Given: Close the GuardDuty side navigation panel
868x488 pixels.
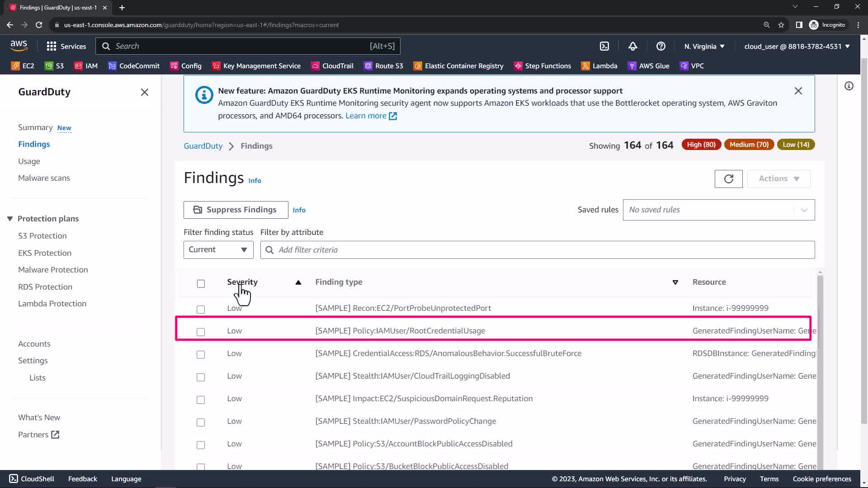Looking at the screenshot, I should click(145, 92).
